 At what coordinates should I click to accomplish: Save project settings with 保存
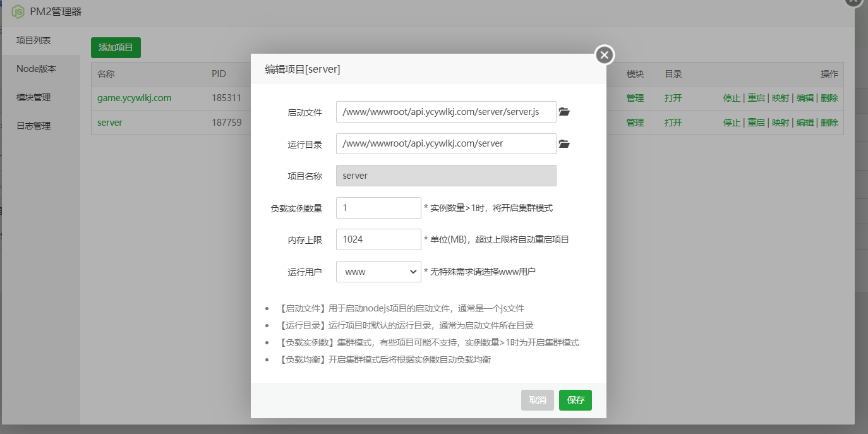point(575,400)
